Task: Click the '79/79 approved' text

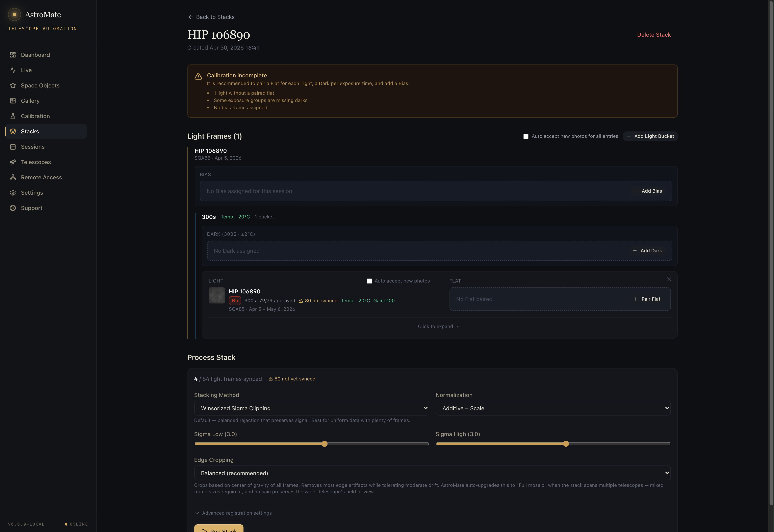Action: [x=277, y=301]
